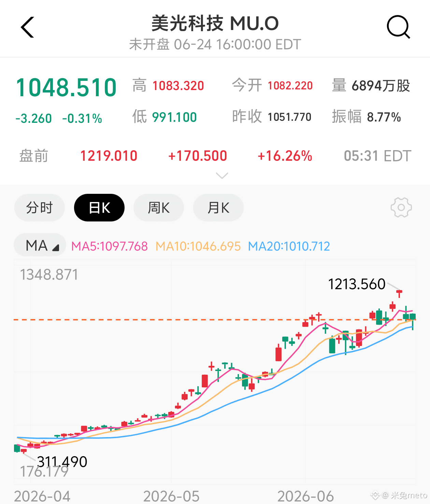Tap the 311.490 low marker
The image size is (430, 504).
[62, 462]
